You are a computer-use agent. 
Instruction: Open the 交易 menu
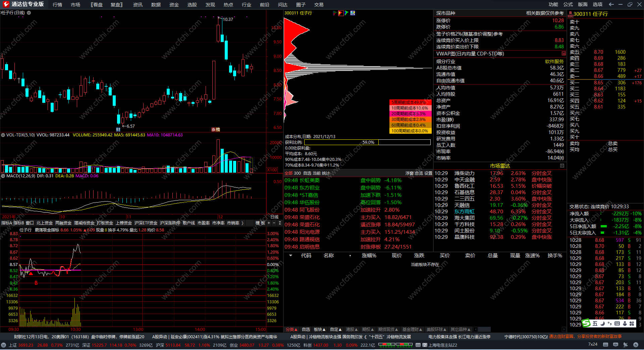(x=319, y=5)
